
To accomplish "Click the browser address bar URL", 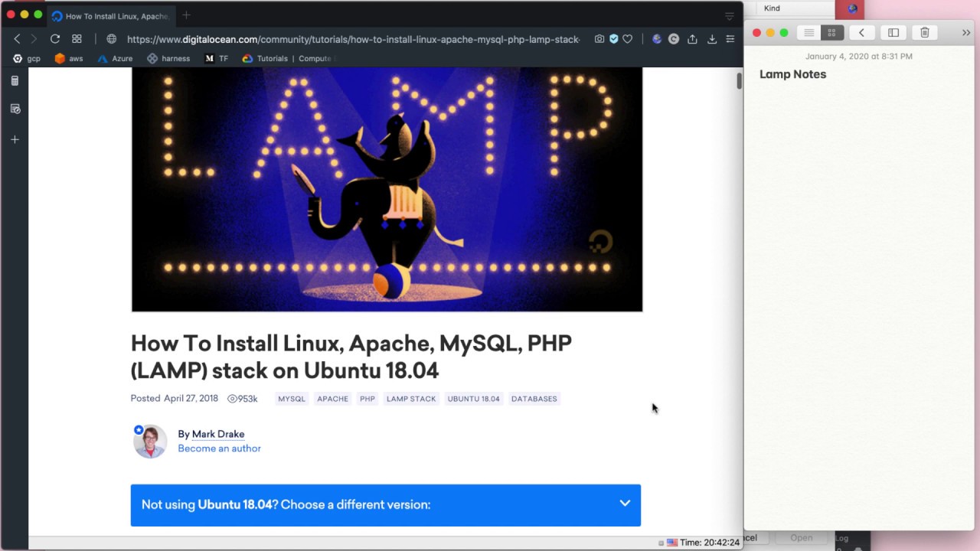I will point(353,39).
